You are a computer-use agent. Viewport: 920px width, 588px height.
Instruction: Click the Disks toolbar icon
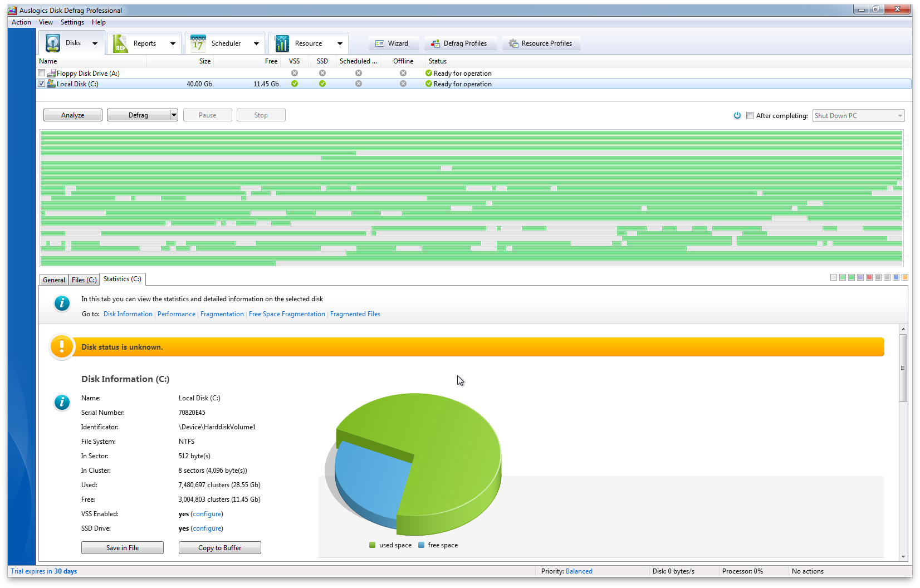coord(53,43)
